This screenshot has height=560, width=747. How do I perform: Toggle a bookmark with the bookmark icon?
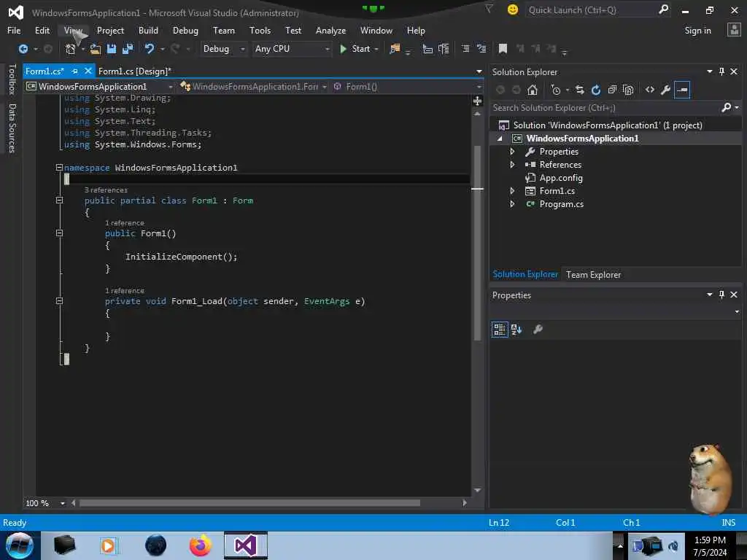pos(503,49)
